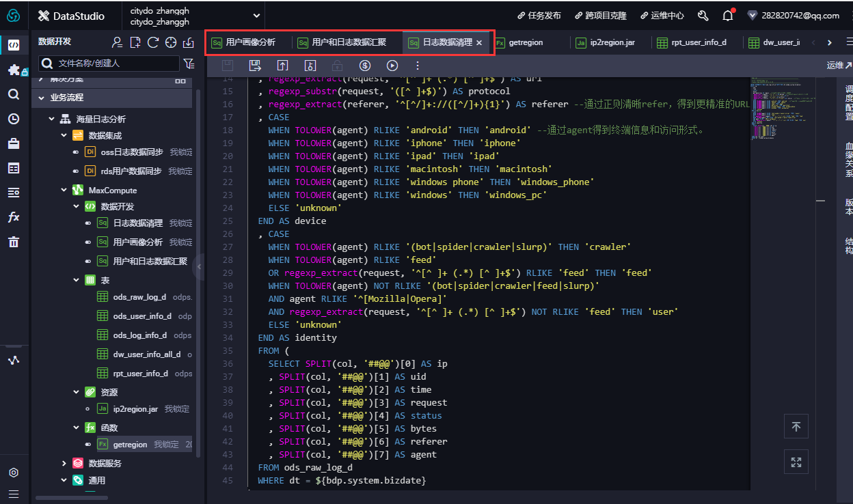Open the run history clock icon
Image resolution: width=853 pixels, height=504 pixels.
14,119
